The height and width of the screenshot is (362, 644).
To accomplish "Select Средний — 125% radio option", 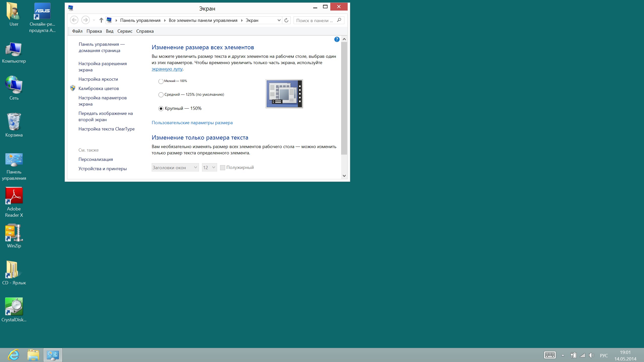I will 161,95.
